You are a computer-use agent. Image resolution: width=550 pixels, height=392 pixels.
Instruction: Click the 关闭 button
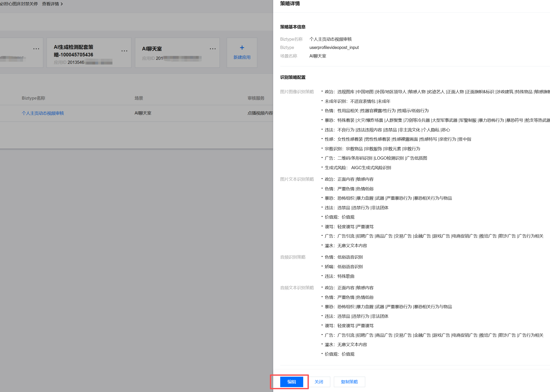[319, 382]
